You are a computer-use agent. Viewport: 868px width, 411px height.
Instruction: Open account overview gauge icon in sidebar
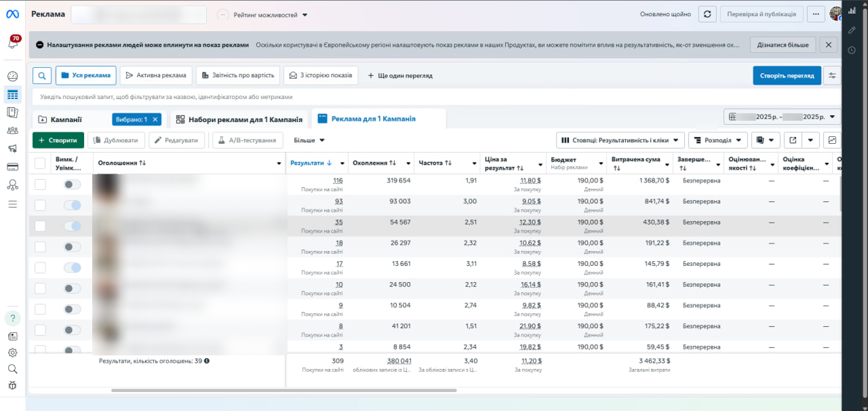coord(12,76)
